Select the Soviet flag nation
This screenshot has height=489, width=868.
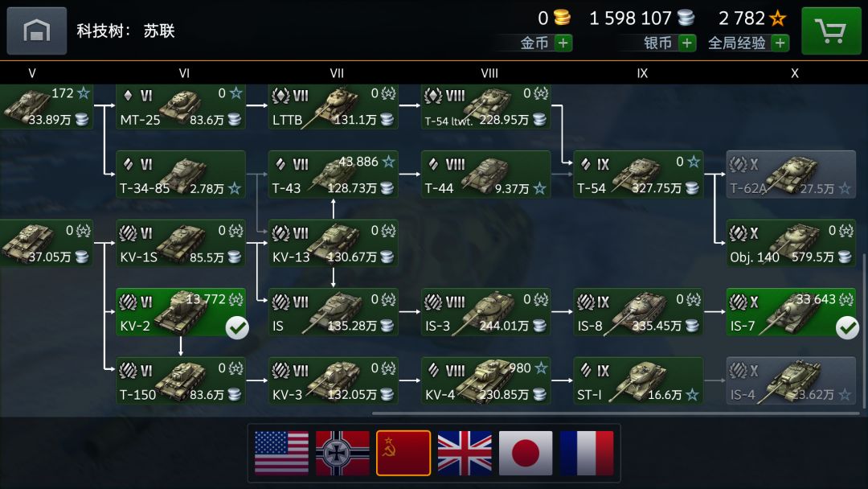[x=403, y=453]
